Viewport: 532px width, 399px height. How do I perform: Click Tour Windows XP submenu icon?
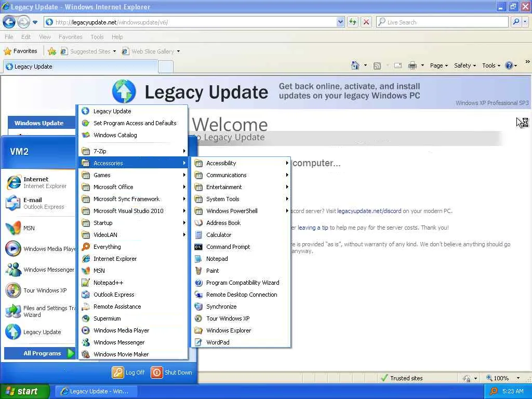[198, 318]
